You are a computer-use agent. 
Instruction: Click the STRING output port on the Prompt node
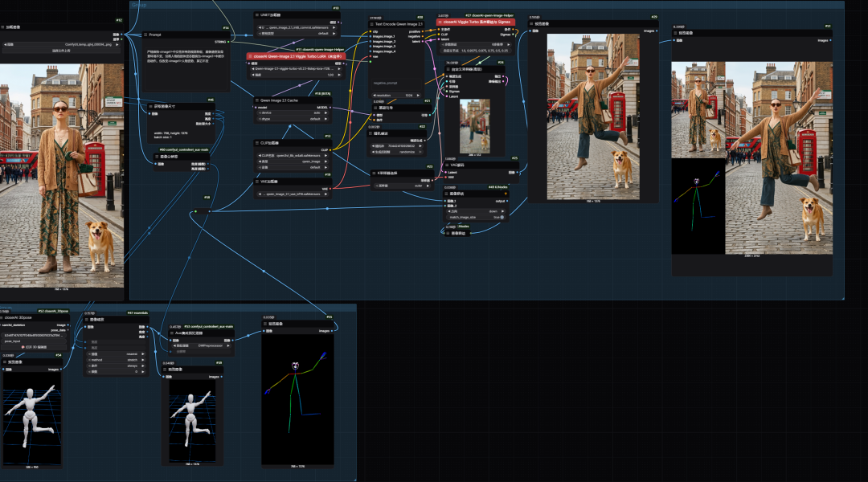[228, 42]
